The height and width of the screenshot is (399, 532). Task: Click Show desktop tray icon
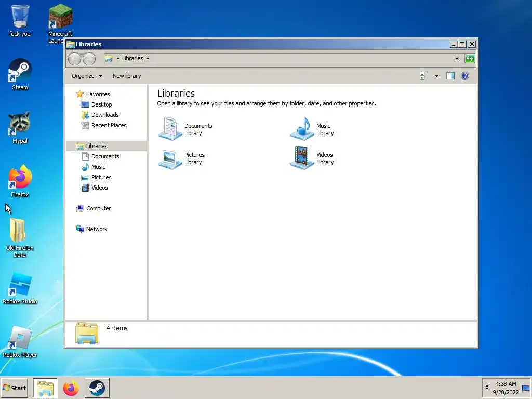point(526,388)
